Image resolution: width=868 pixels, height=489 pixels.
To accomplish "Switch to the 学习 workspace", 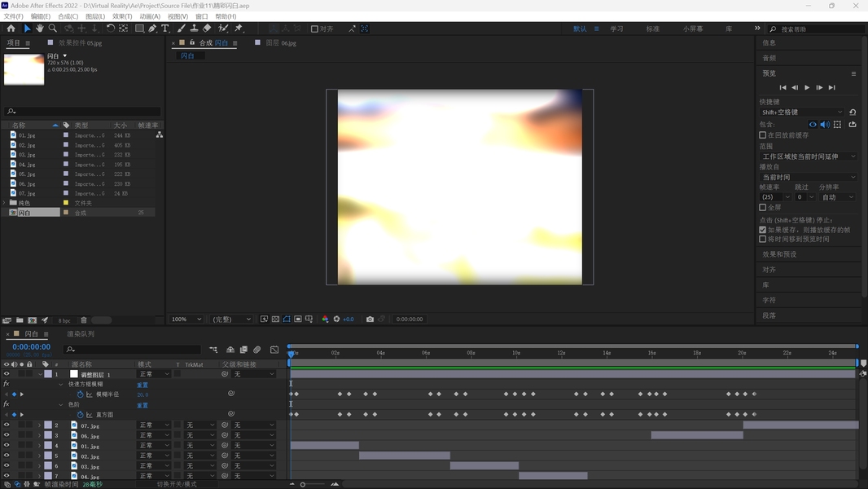I will [x=616, y=29].
